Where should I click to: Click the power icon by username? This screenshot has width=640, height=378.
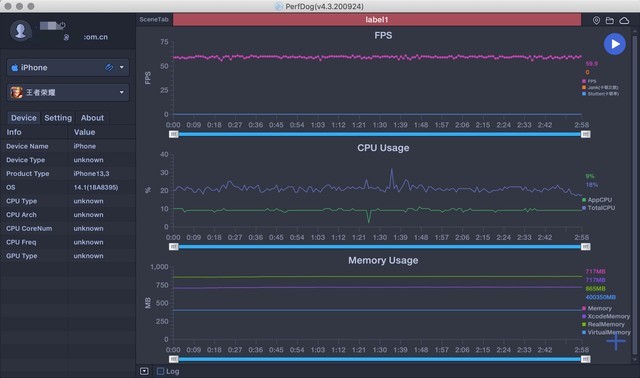[62, 25]
